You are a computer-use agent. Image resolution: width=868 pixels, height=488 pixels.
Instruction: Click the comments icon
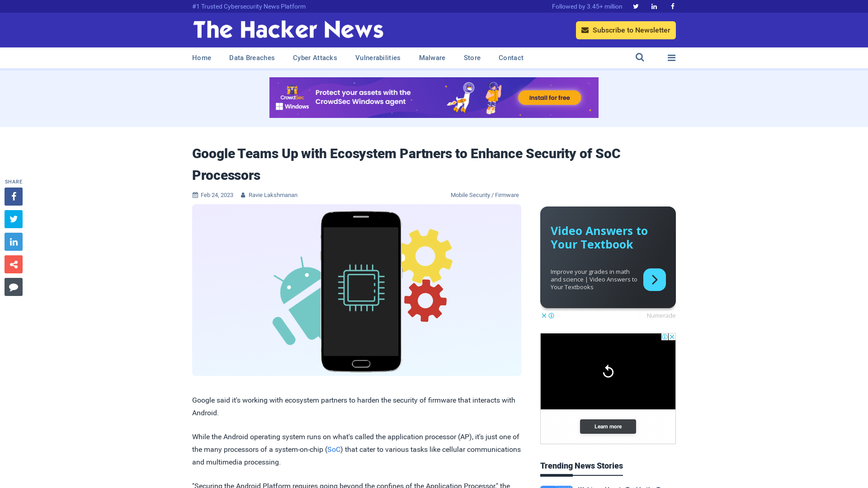(x=13, y=286)
